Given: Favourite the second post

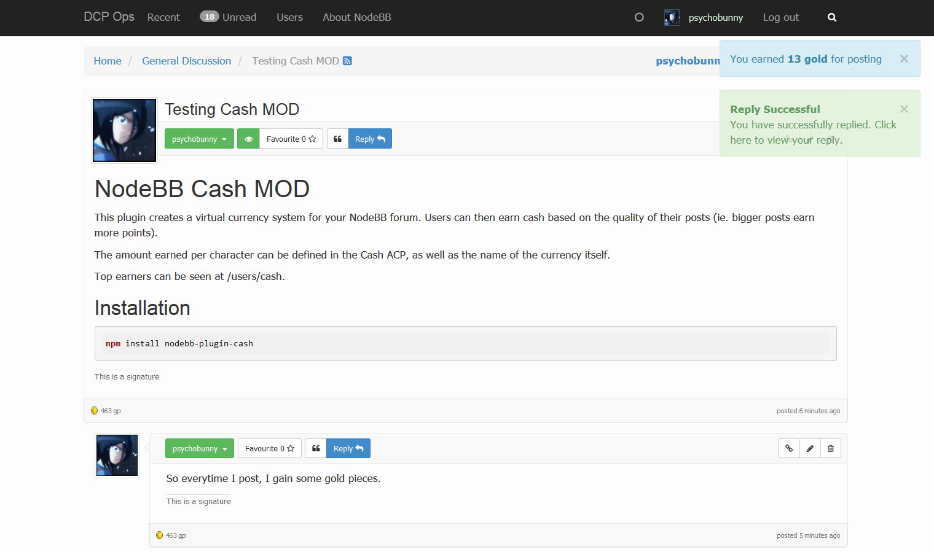Looking at the screenshot, I should (270, 448).
